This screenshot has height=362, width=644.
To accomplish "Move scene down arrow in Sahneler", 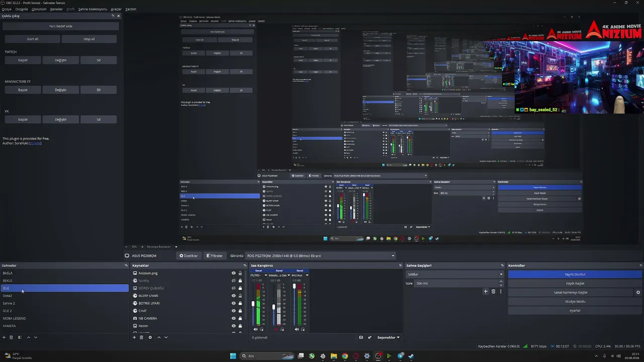I will [x=35, y=337].
